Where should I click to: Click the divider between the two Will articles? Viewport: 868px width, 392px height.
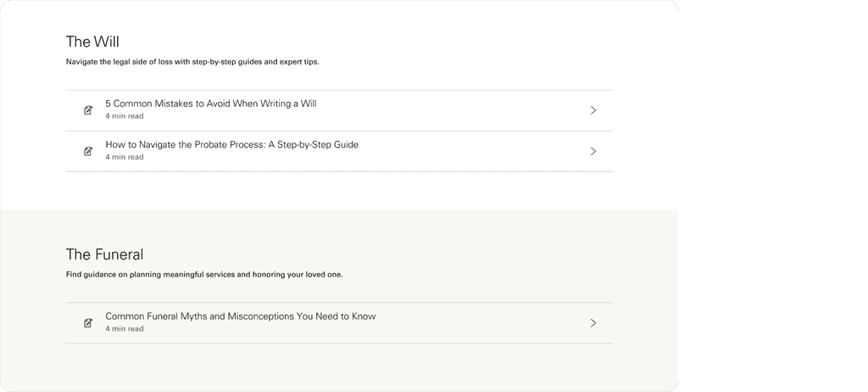339,131
